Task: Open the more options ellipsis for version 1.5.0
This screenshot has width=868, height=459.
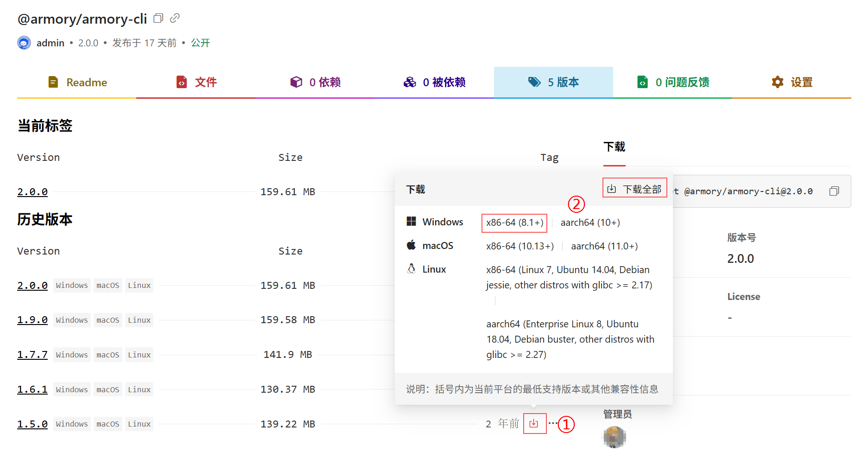Action: click(552, 423)
